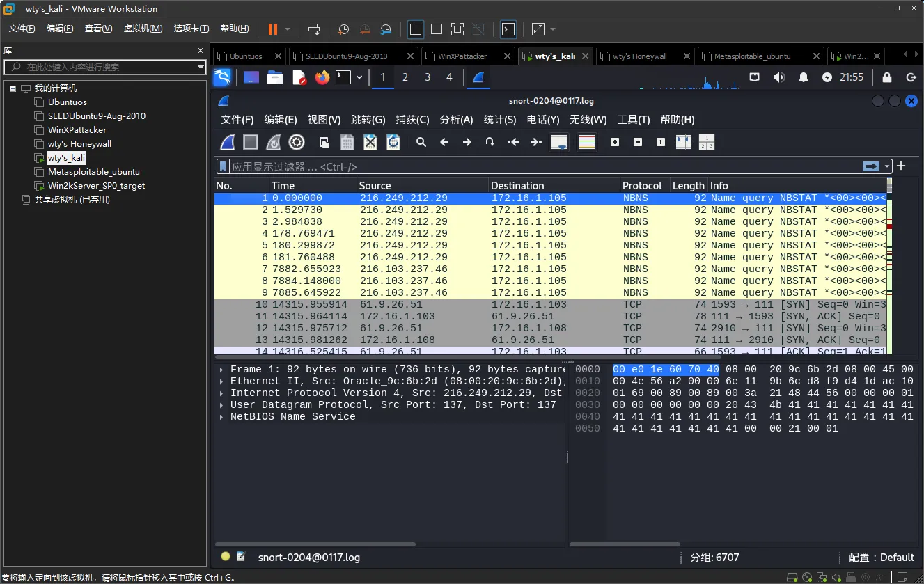Click the display filter input field
This screenshot has height=584, width=924.
536,167
